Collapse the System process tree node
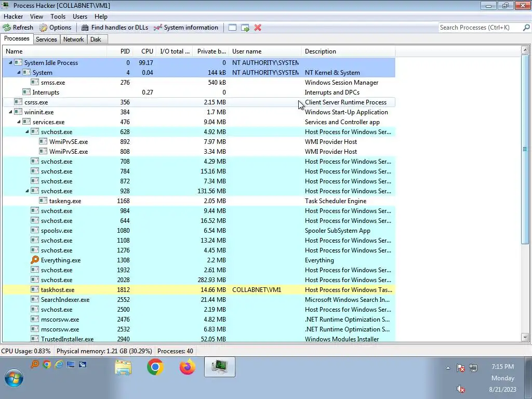This screenshot has height=399, width=532. tap(19, 73)
